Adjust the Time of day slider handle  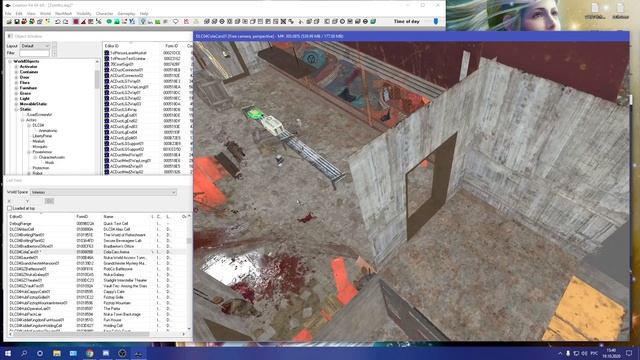click(x=436, y=21)
